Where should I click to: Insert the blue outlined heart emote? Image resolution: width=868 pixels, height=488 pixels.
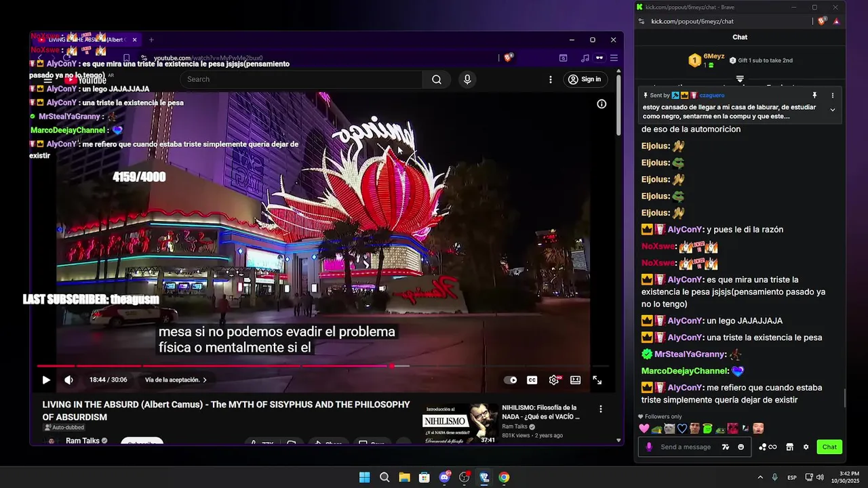pyautogui.click(x=682, y=428)
